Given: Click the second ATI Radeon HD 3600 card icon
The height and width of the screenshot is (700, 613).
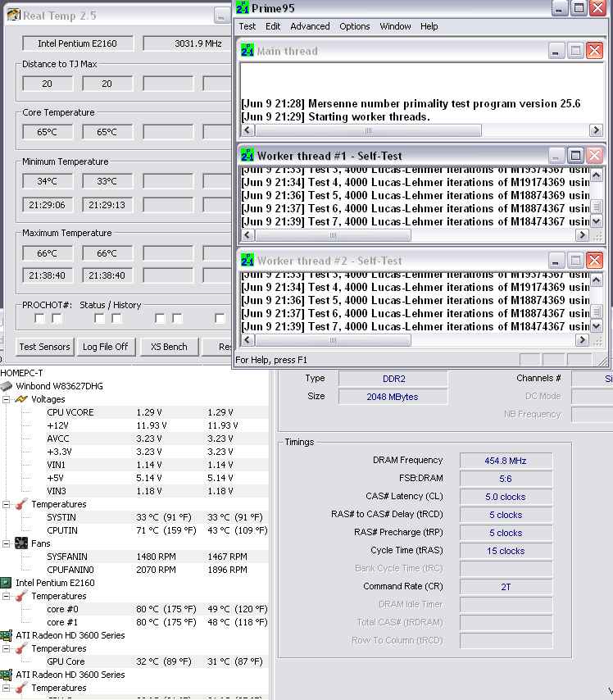Looking at the screenshot, I should pos(6,675).
